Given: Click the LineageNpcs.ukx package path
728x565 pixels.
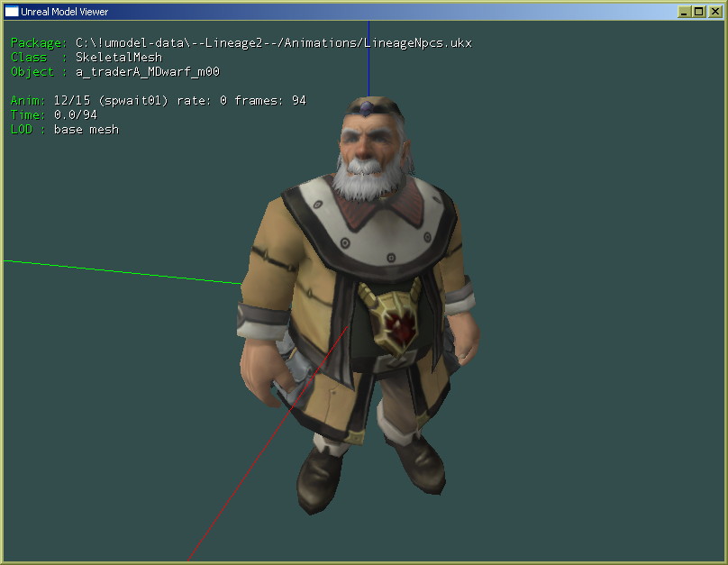Looking at the screenshot, I should [x=274, y=43].
